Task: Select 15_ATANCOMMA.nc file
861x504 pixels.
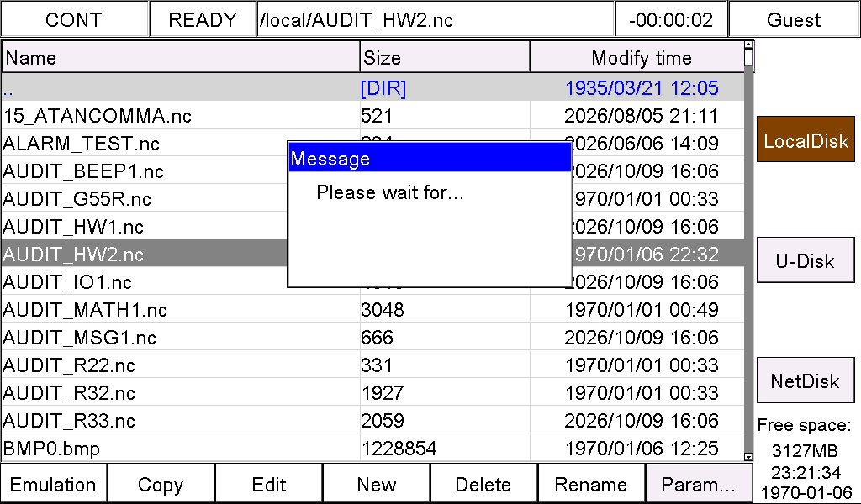Action: pyautogui.click(x=372, y=115)
